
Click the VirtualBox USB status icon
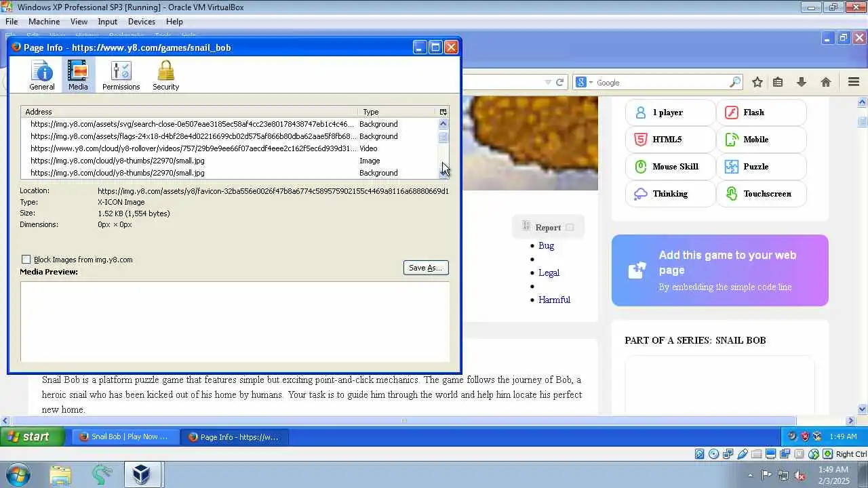tap(743, 454)
